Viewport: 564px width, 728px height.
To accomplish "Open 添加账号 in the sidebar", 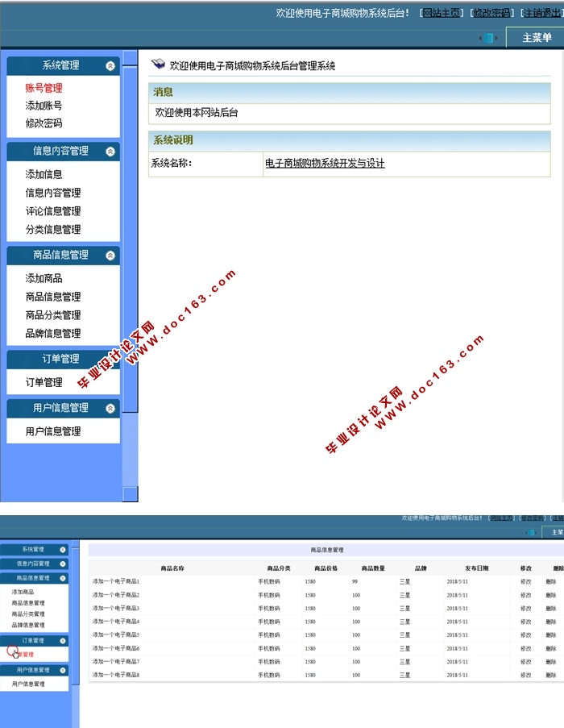I will pos(44,106).
